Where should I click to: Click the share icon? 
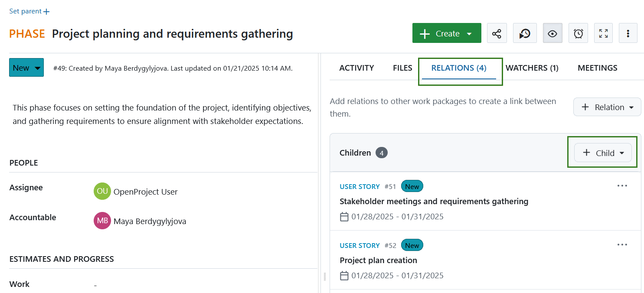coord(497,33)
